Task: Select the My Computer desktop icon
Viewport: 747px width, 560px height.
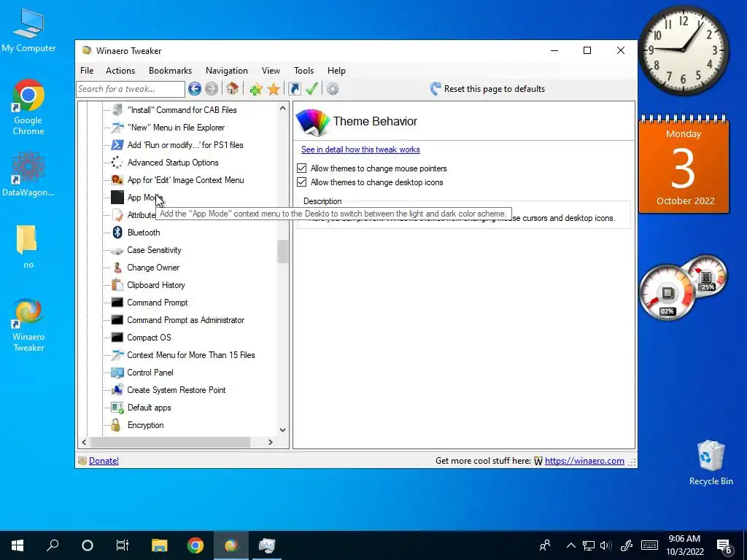Action: point(28,31)
